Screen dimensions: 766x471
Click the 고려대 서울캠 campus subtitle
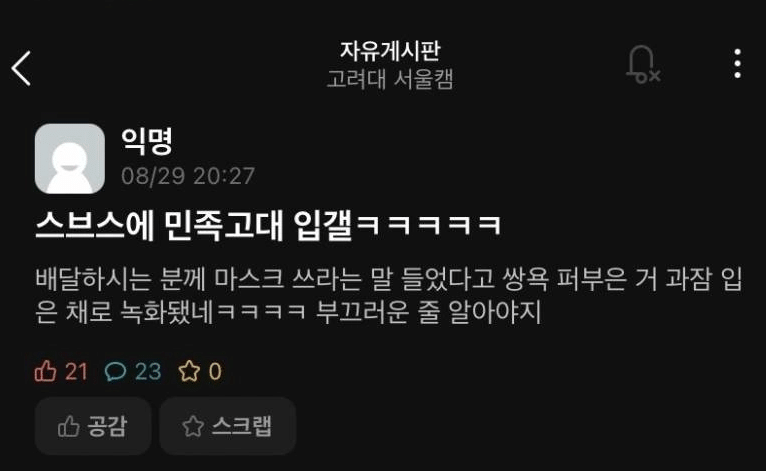point(390,79)
